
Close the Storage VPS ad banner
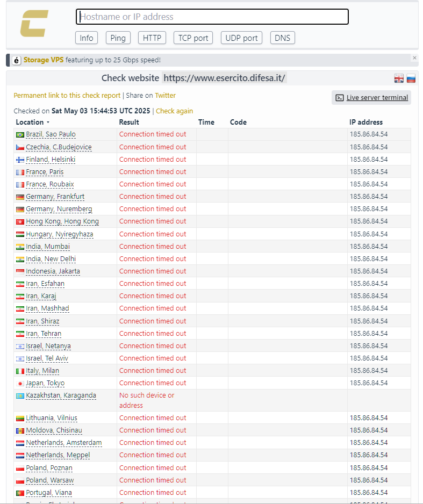[x=414, y=57]
